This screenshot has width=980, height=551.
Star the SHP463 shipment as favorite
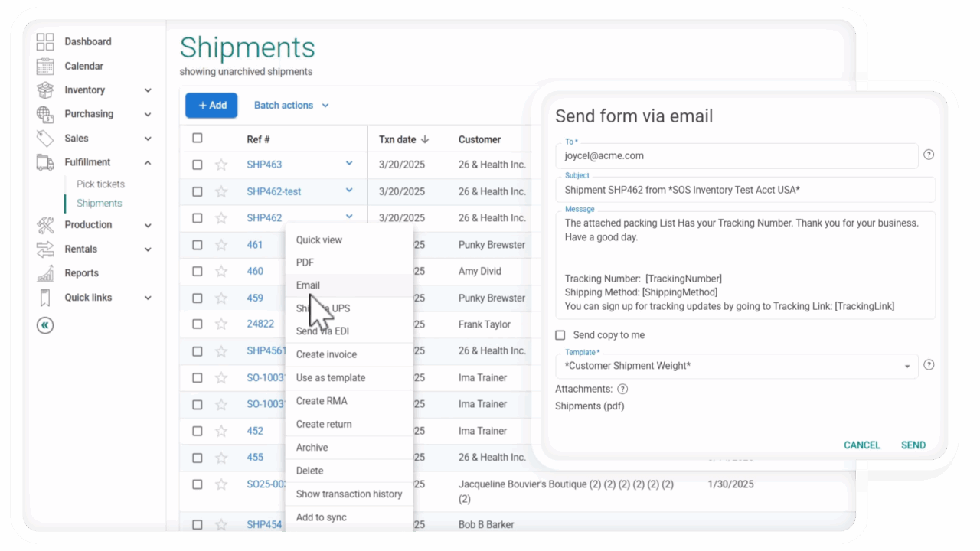(221, 165)
